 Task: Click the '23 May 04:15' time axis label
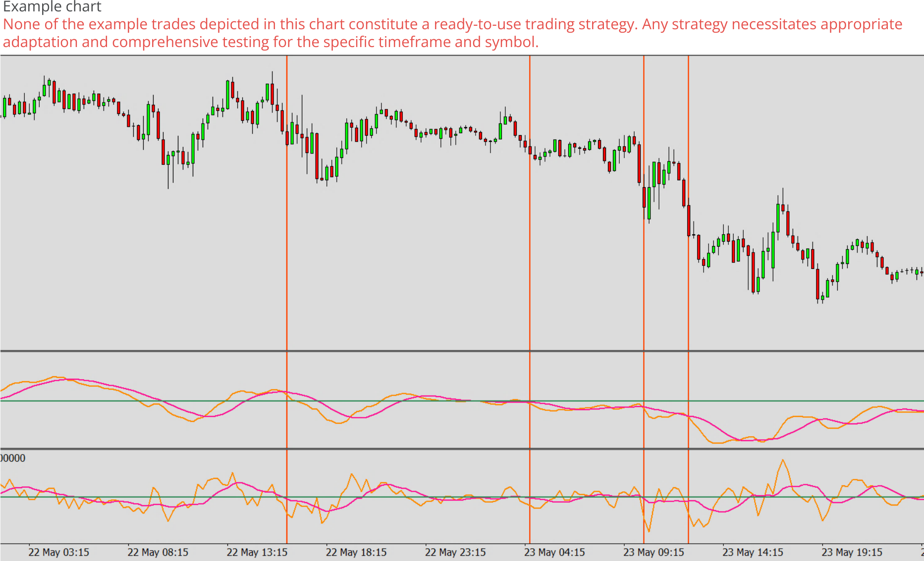554,552
